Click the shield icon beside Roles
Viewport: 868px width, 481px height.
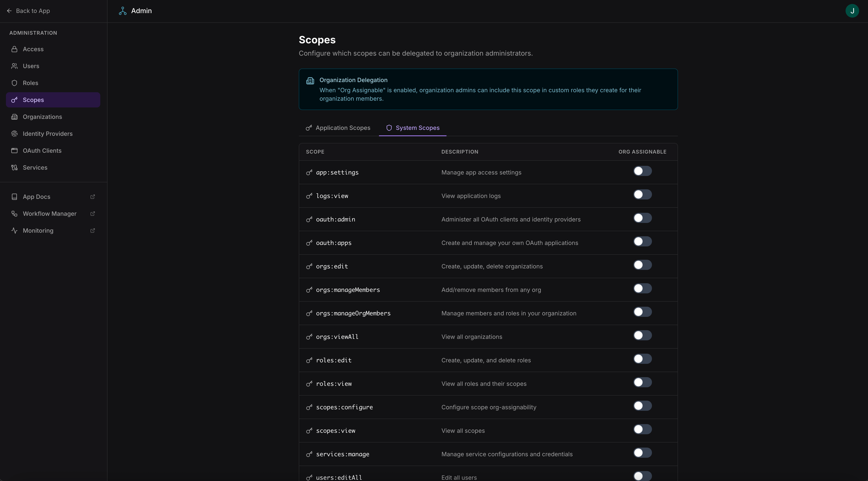14,83
